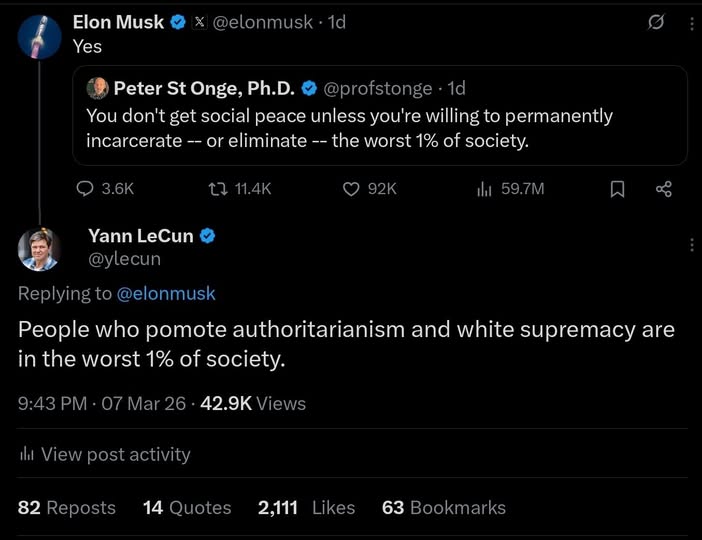Bookmark the Elon Musk post

pyautogui.click(x=617, y=188)
